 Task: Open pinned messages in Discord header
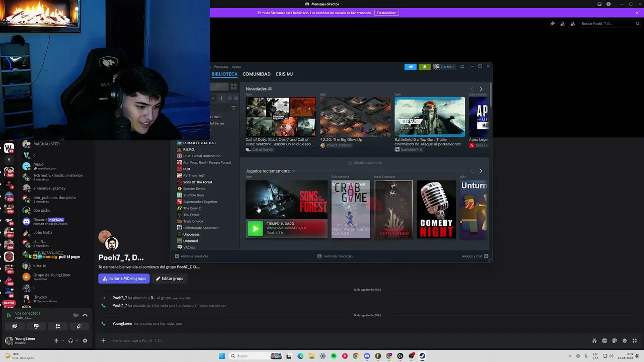pyautogui.click(x=552, y=24)
